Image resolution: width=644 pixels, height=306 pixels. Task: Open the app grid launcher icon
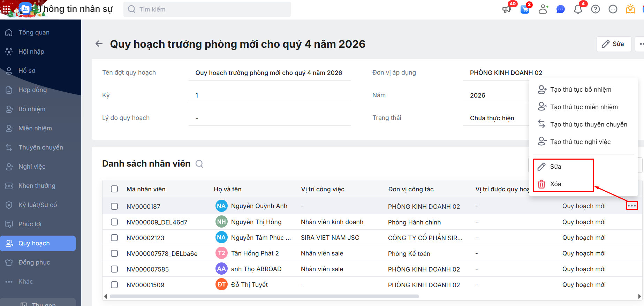pyautogui.click(x=6, y=9)
